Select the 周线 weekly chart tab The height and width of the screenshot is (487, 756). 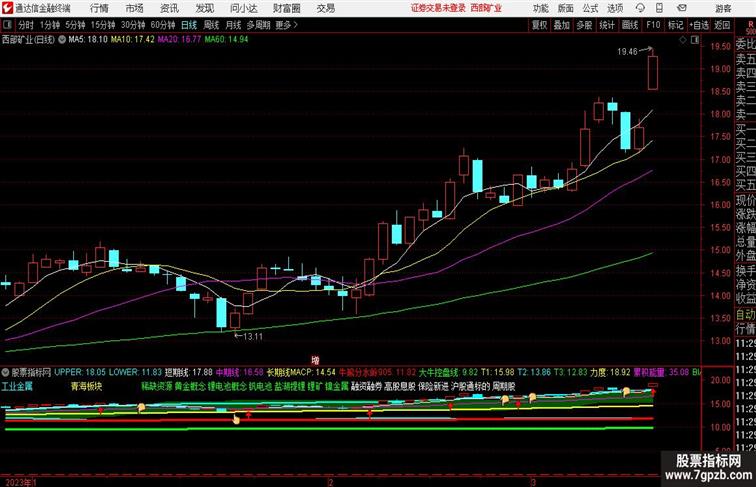click(x=211, y=25)
